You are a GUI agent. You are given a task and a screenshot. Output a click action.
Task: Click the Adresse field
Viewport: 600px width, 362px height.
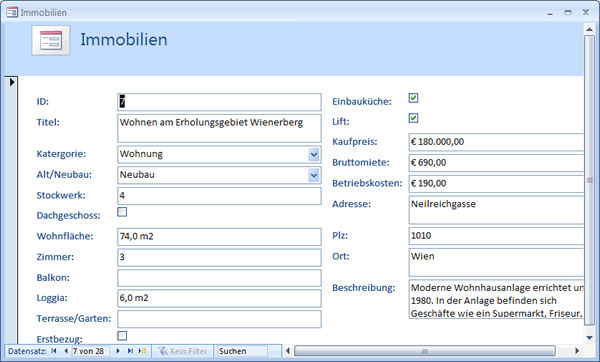tap(496, 210)
